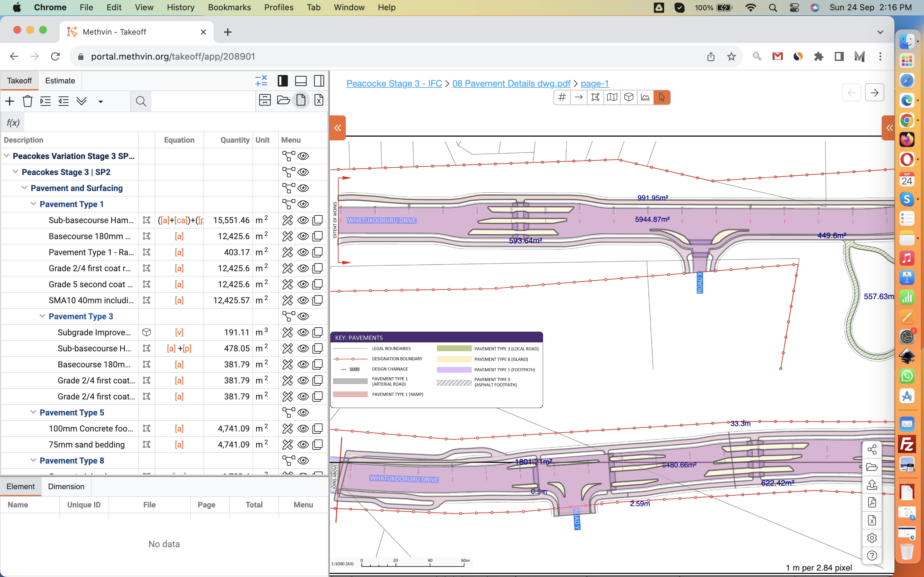Open the Dimension tab
This screenshot has height=577, width=924.
click(66, 487)
